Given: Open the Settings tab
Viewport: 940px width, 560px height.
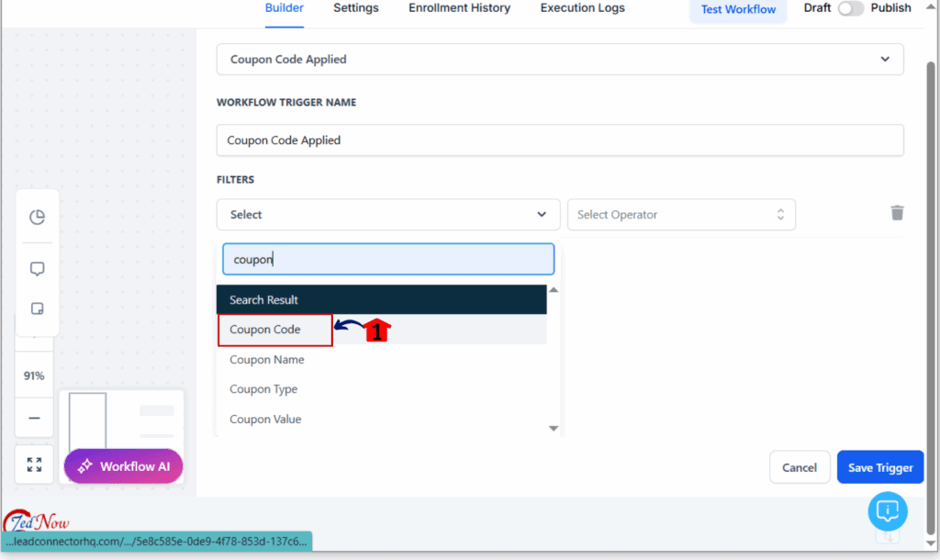Looking at the screenshot, I should [356, 8].
